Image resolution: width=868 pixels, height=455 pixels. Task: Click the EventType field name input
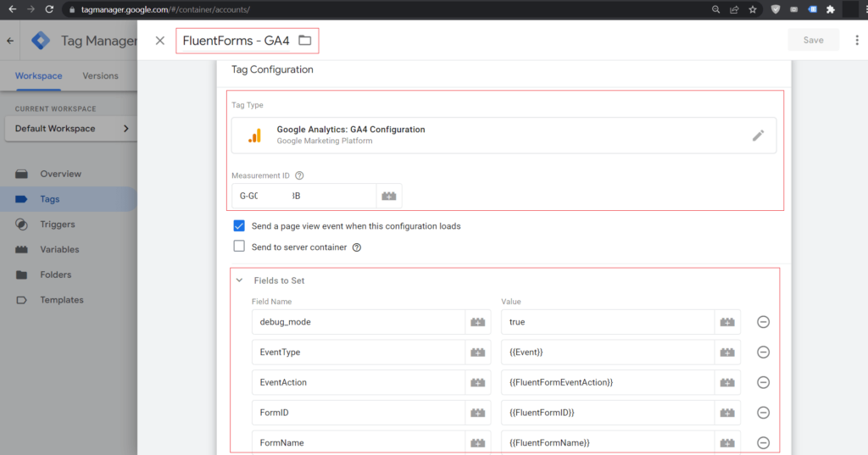[x=359, y=352]
